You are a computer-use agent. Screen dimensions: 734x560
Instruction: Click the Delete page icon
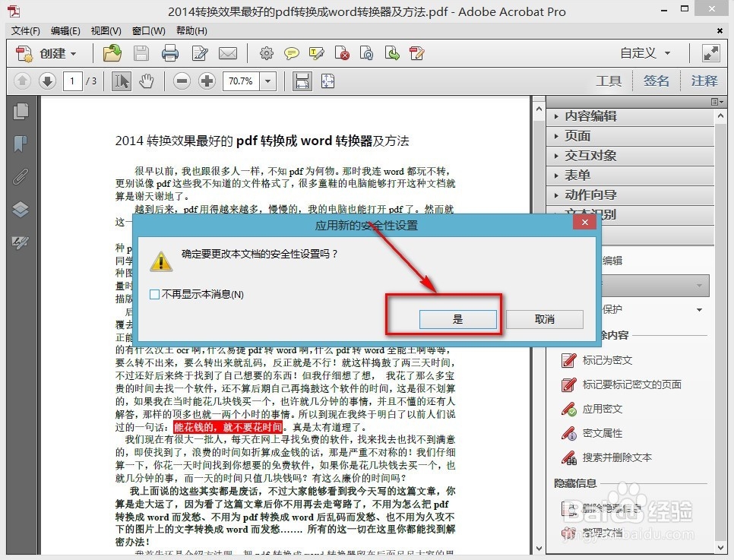[x=342, y=53]
